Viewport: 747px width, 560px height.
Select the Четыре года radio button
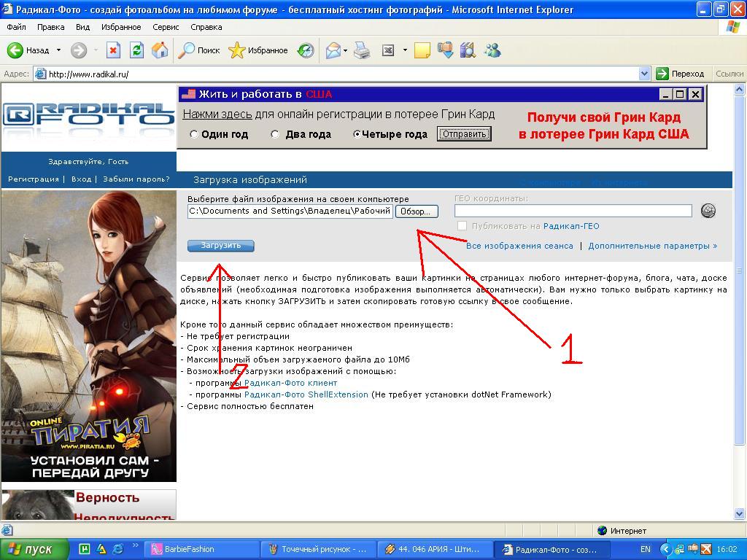point(356,134)
